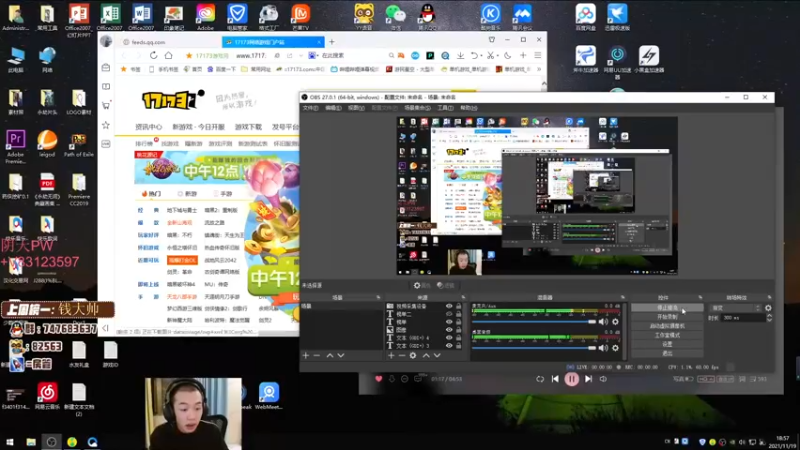
Task: Open the address bar dropdown arrow
Action: coord(301,55)
